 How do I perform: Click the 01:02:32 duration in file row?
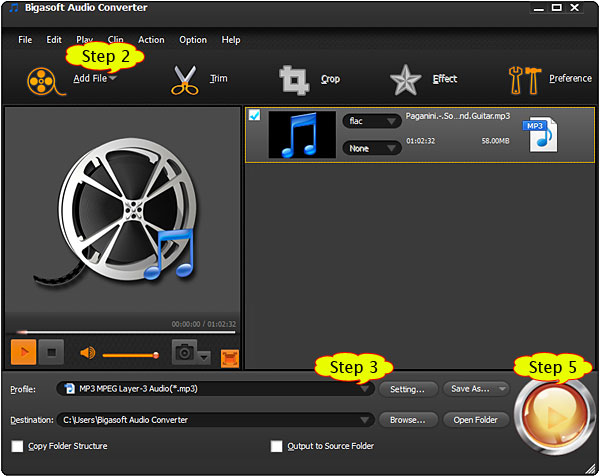(x=421, y=141)
